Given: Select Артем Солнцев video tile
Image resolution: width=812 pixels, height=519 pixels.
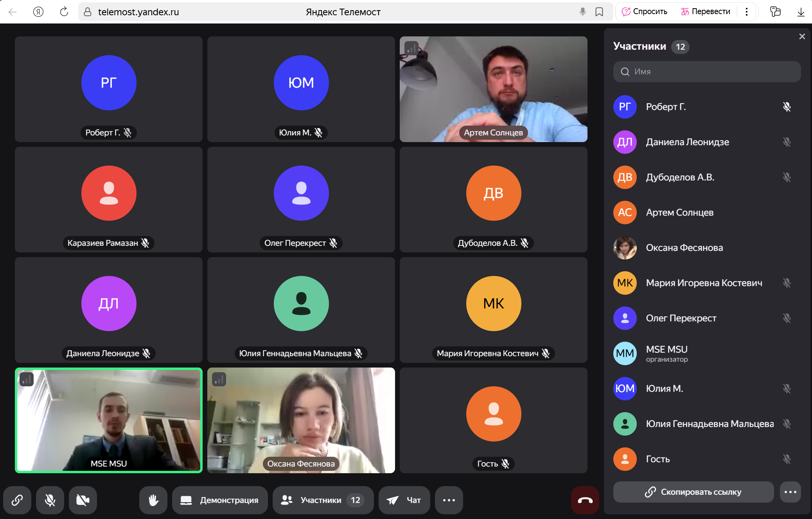Looking at the screenshot, I should (493, 89).
